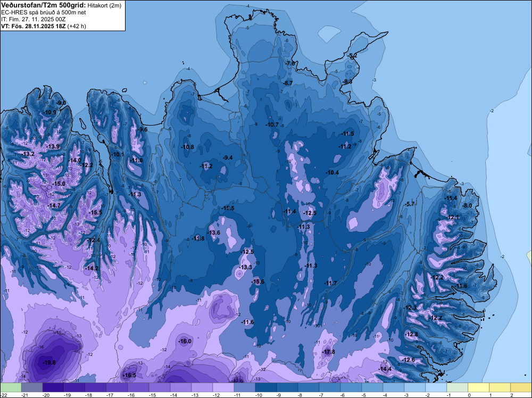532x398 pixels.
Task: Click the legend swatch starting at -14
Action: point(181,387)
